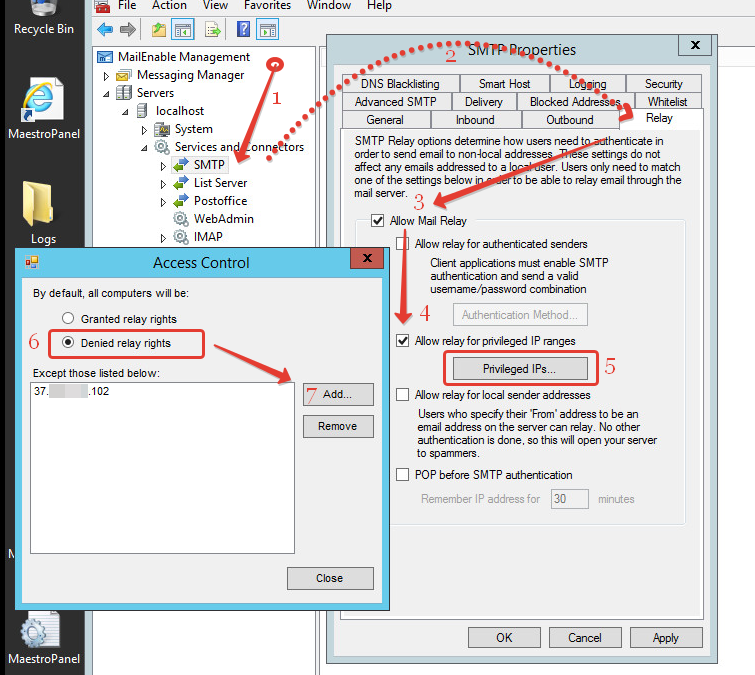755x675 pixels.
Task: Enable Allow relay for authenticated senders
Action: point(403,244)
